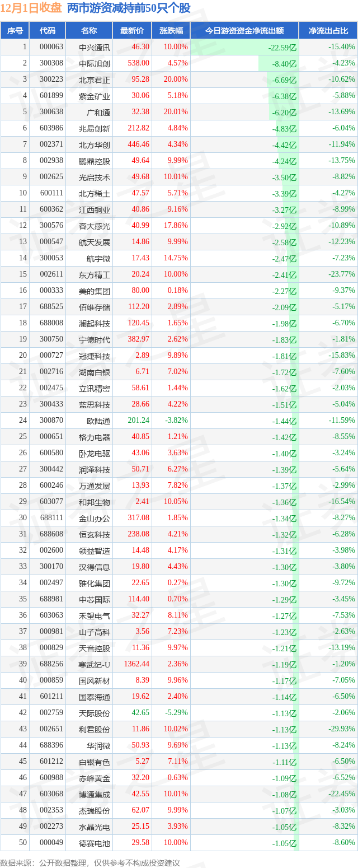Click the stock name 雅化集团
Screen dimensions: 358x868
tap(95, 583)
